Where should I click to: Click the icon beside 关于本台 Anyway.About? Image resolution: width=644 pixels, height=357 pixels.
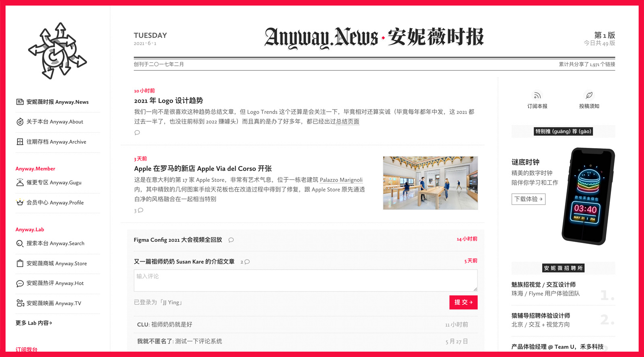click(20, 122)
